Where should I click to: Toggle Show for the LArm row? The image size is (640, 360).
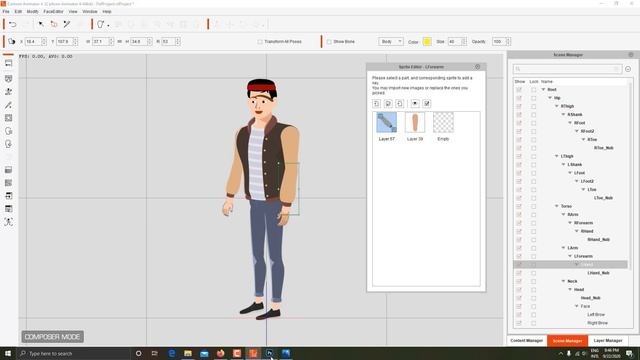(x=519, y=248)
